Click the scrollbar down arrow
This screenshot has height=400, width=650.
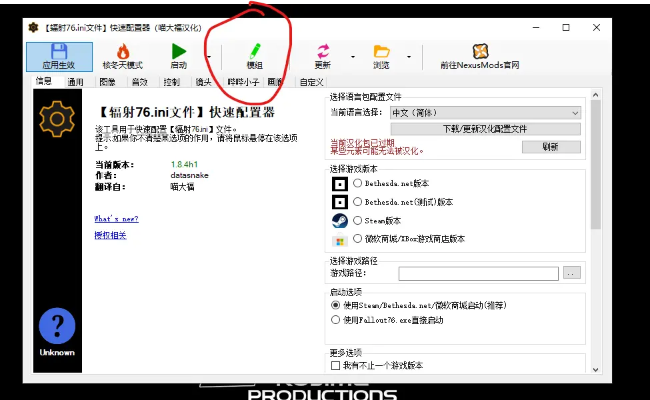click(596, 369)
